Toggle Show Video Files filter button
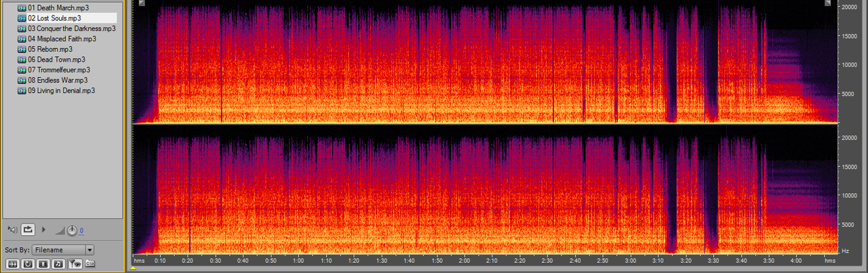Image resolution: width=868 pixels, height=273 pixels. click(43, 264)
